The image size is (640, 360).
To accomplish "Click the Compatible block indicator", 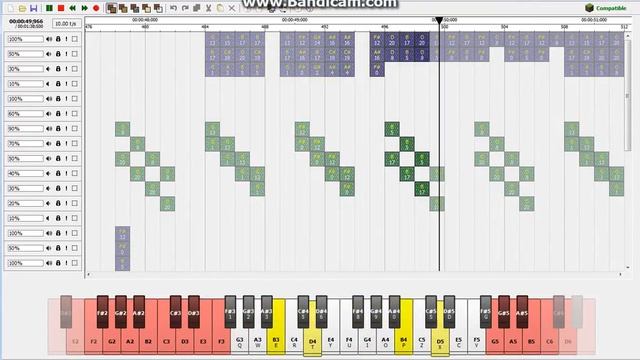I will pyautogui.click(x=606, y=8).
